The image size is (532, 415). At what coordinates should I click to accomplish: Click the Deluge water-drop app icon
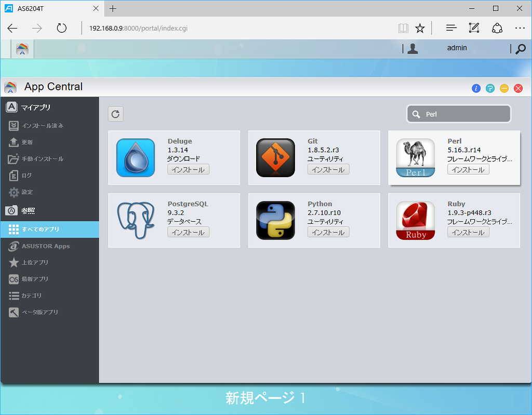pos(136,157)
